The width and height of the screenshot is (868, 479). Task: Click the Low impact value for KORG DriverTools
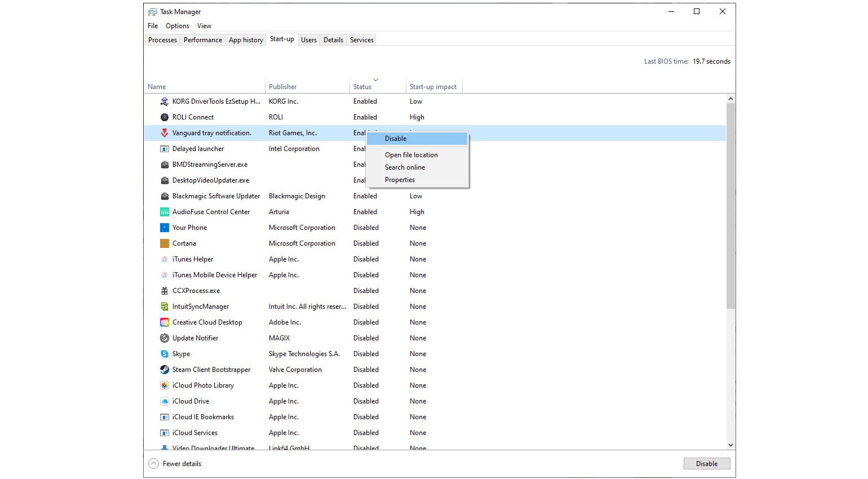coord(416,101)
